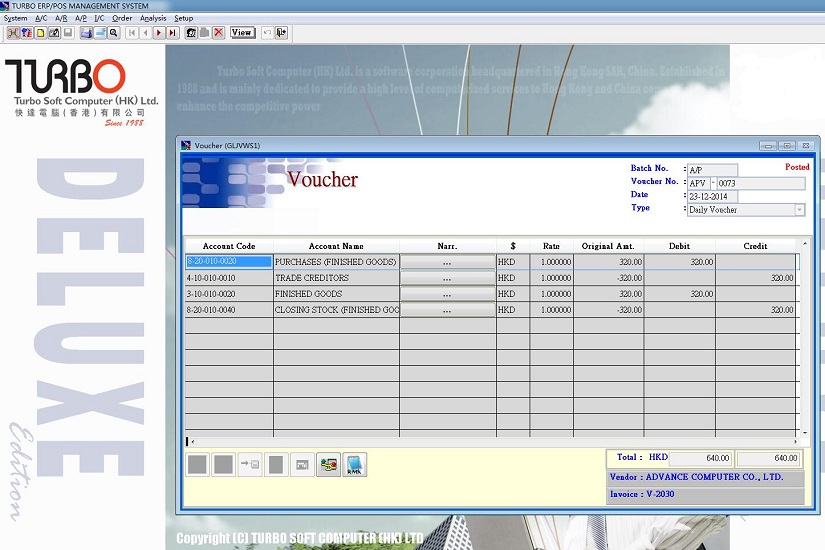Open the Analysis menu

pos(153,18)
